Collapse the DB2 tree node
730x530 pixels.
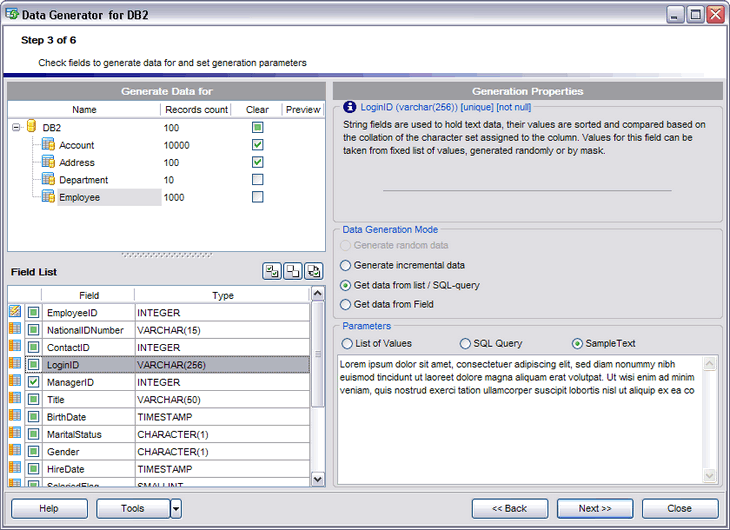[x=16, y=128]
